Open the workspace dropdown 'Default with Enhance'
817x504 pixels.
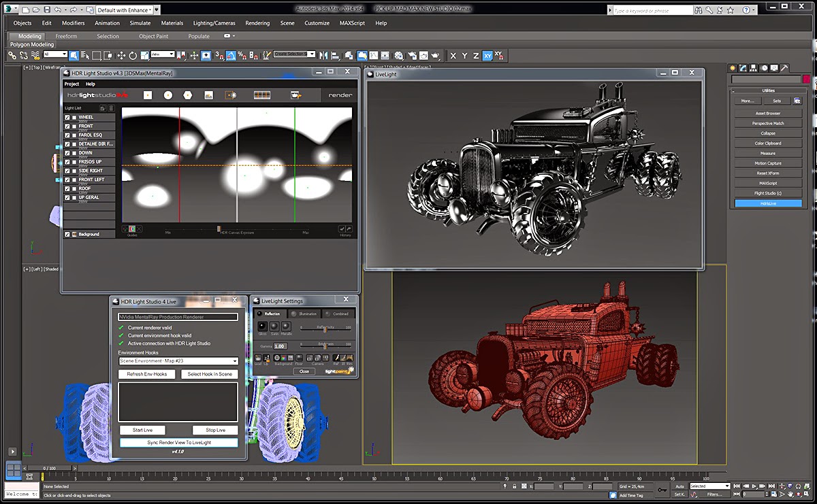point(125,10)
